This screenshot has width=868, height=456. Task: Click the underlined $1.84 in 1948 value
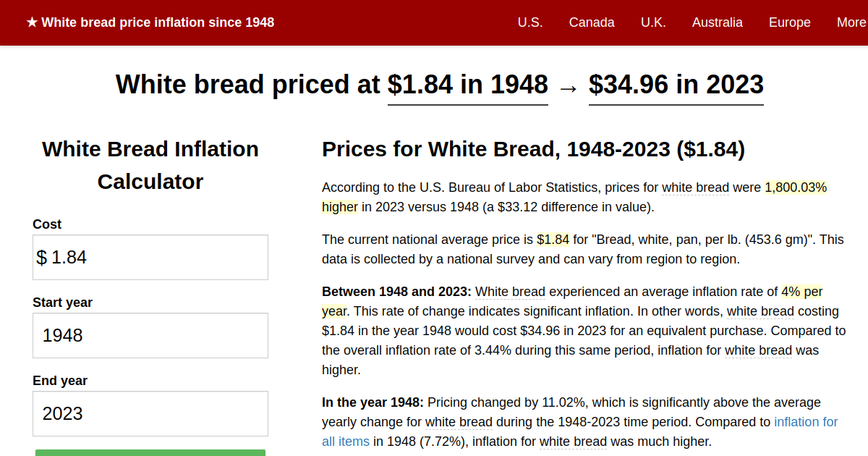coord(467,85)
